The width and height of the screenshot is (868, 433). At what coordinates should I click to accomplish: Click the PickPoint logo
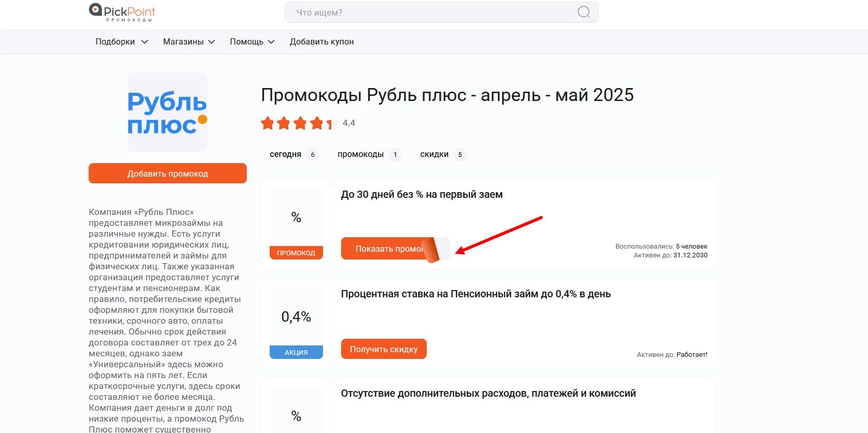[122, 12]
